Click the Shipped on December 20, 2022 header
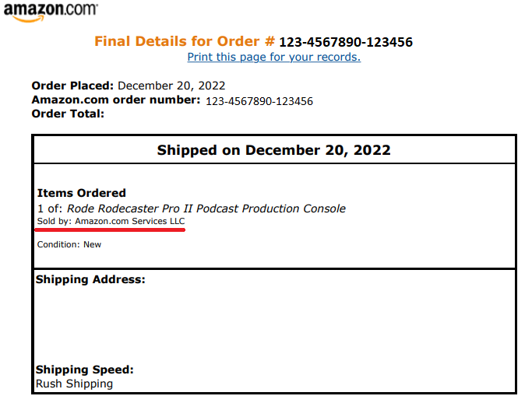The image size is (532, 403). tap(274, 150)
